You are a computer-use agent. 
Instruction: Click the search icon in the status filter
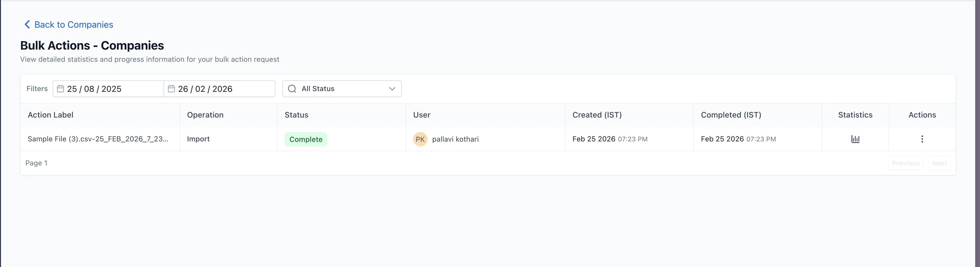coord(292,89)
